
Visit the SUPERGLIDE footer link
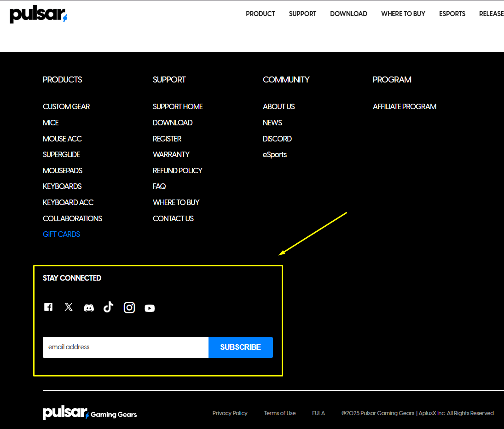click(61, 154)
